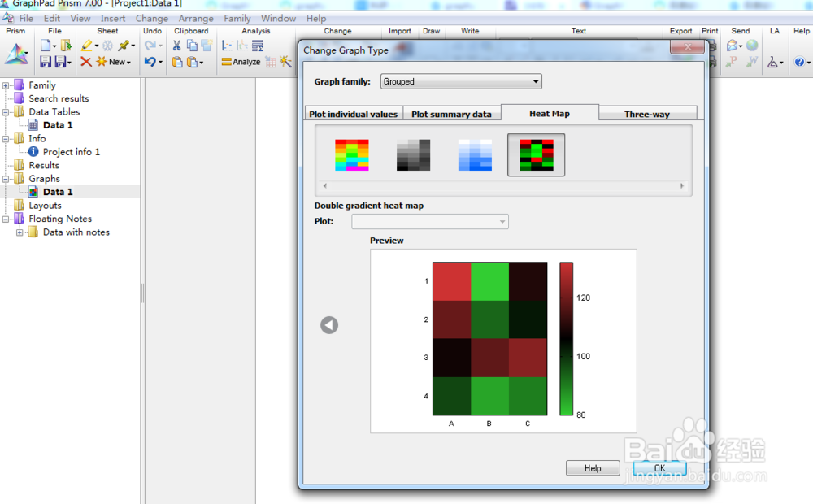Expand the Family tree node
Viewport: 813px width, 504px height.
tap(6, 85)
